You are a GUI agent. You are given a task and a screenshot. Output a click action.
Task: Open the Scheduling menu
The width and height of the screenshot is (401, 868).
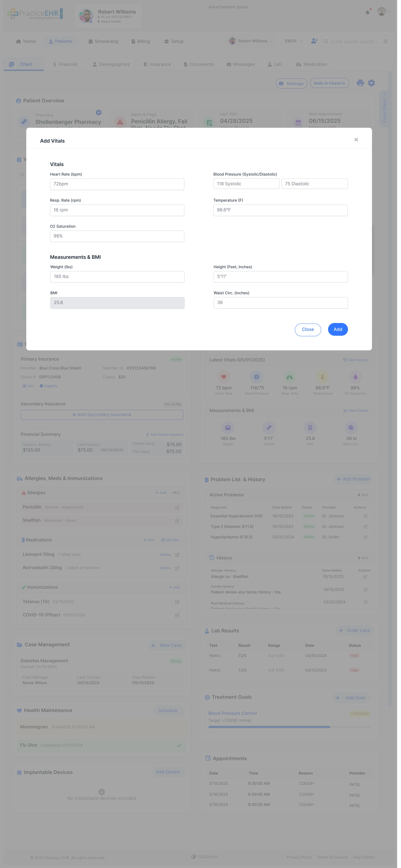click(103, 41)
